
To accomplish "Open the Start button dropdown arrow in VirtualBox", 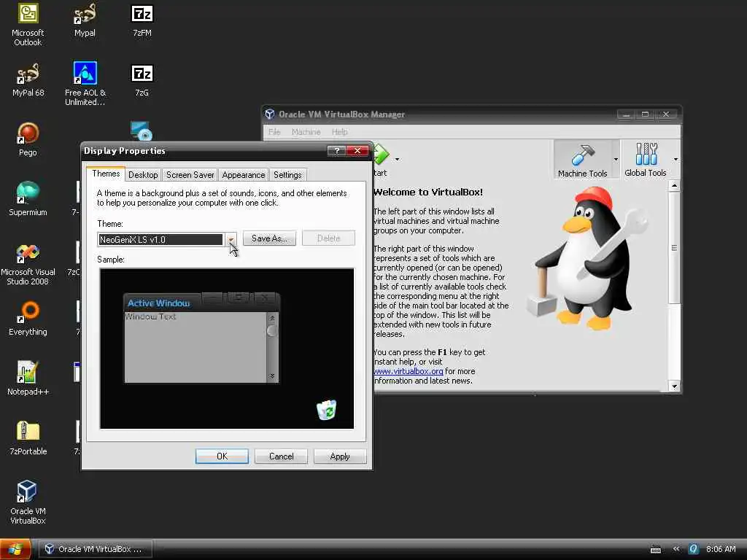I will coord(397,160).
